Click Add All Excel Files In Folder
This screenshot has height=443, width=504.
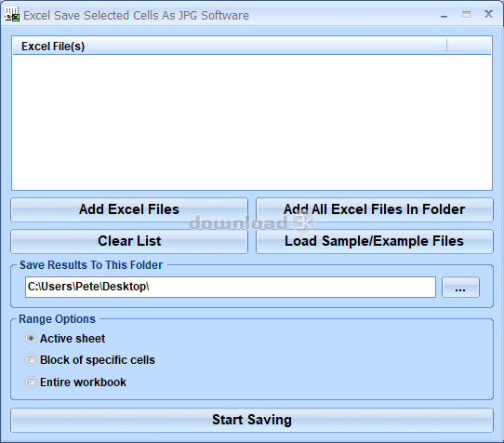375,209
